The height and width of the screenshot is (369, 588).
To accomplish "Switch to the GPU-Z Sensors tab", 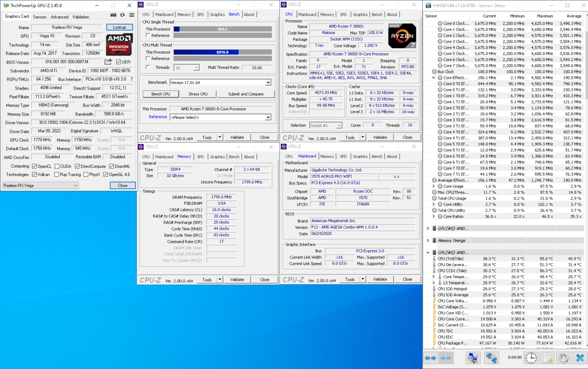I will click(40, 17).
